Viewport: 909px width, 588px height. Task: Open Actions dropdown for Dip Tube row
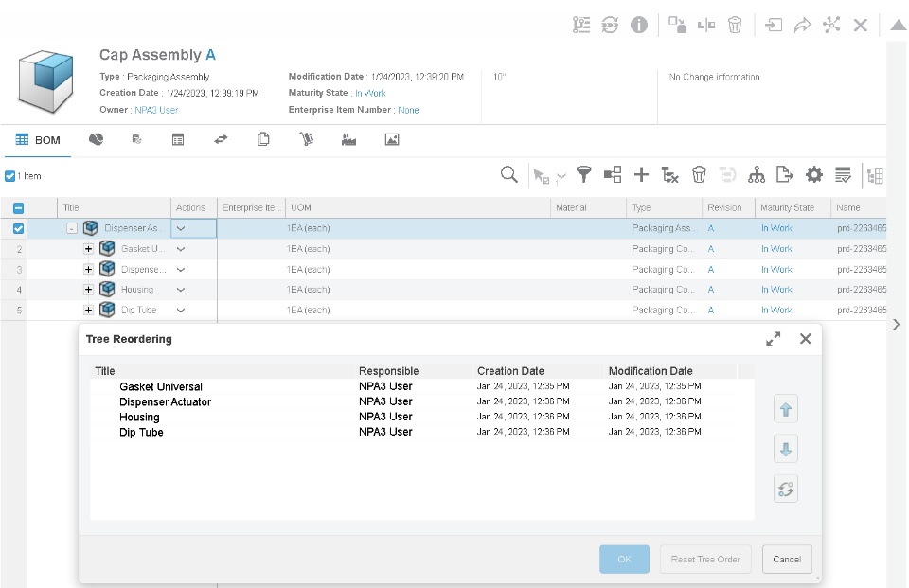point(181,310)
